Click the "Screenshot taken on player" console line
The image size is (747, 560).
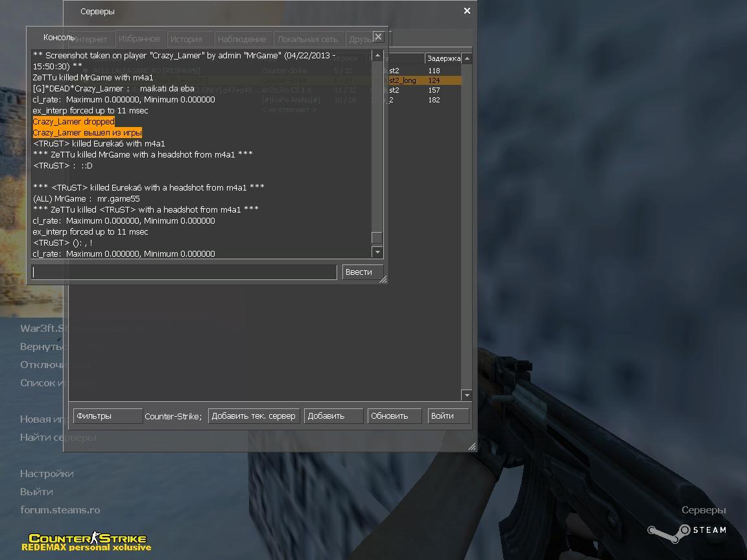click(184, 61)
